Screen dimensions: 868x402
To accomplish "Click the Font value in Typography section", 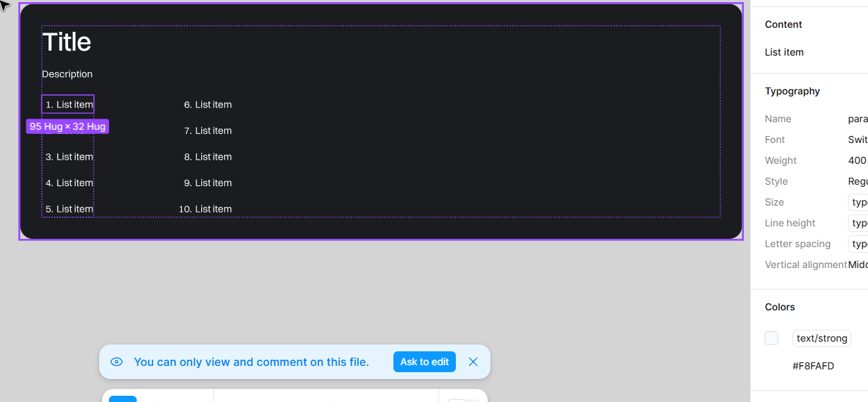I will [x=858, y=140].
